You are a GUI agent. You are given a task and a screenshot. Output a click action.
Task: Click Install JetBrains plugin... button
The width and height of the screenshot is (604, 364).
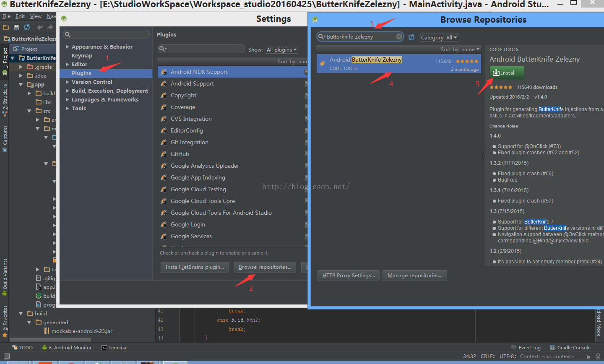coord(195,267)
